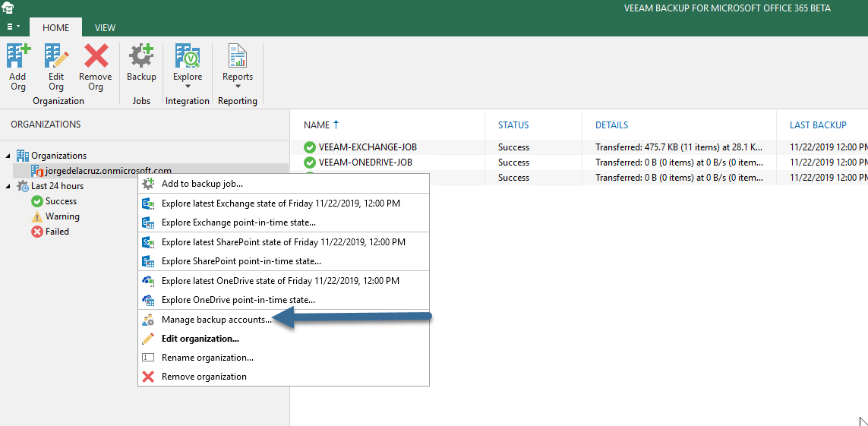Click the red Failed circle icon
The width and height of the screenshot is (868, 426).
click(x=37, y=232)
